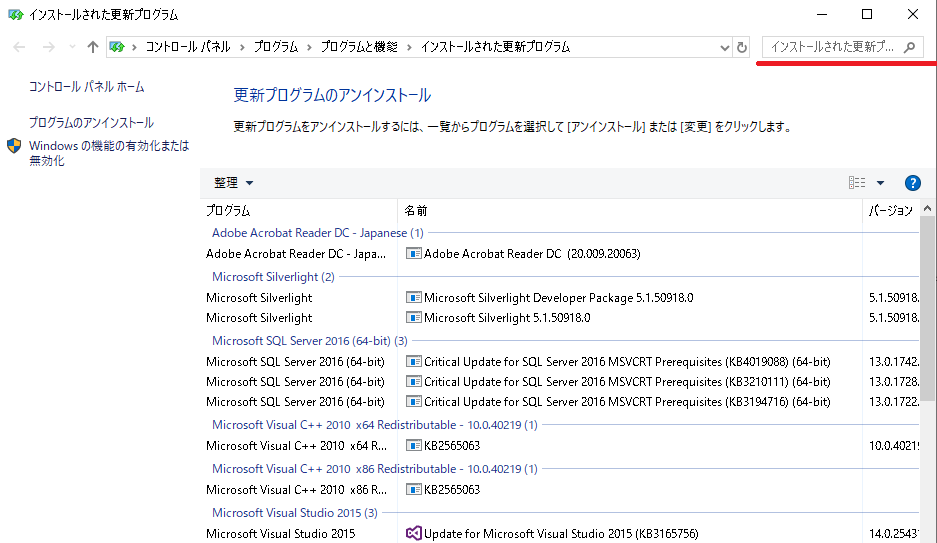Go up one folder level
The width and height of the screenshot is (937, 543).
[x=92, y=47]
